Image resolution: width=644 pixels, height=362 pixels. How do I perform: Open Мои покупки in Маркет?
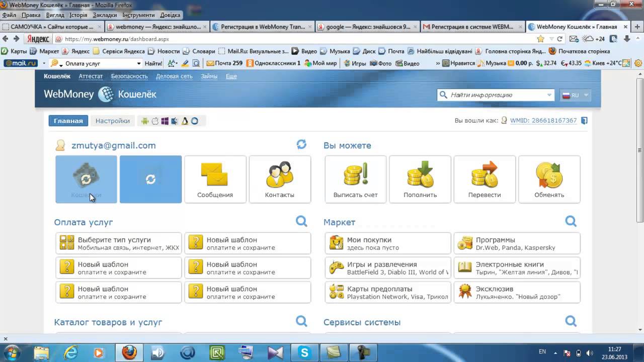388,243
